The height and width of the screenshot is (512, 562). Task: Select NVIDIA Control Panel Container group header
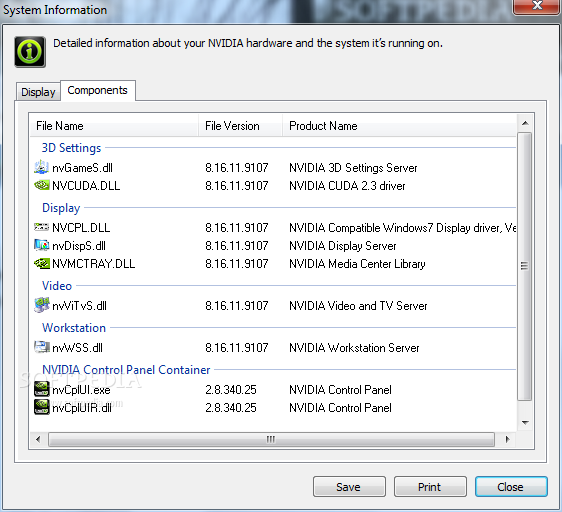pos(126,370)
